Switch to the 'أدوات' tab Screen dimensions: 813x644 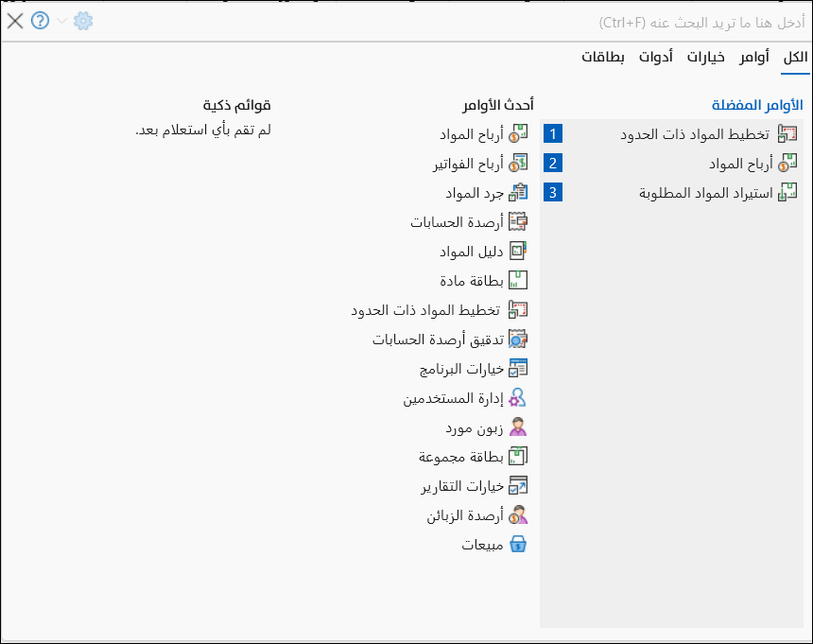click(x=655, y=57)
